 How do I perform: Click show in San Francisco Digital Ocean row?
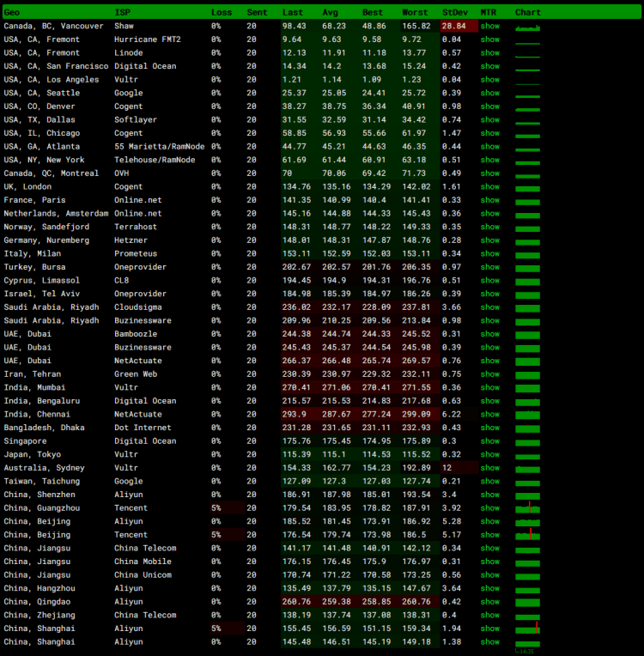click(x=489, y=66)
